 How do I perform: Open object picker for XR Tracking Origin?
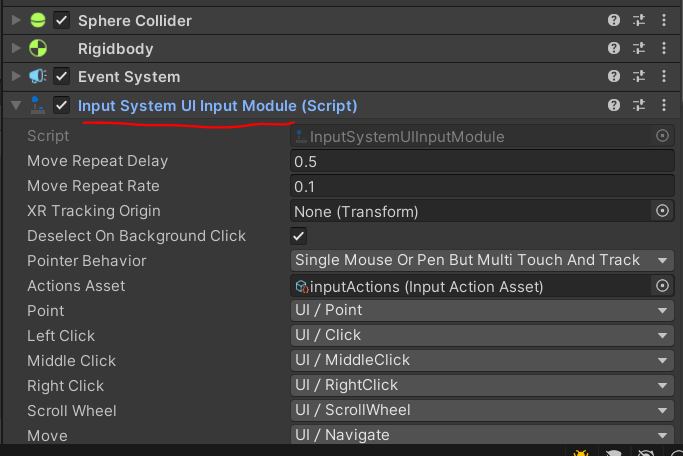coord(662,211)
